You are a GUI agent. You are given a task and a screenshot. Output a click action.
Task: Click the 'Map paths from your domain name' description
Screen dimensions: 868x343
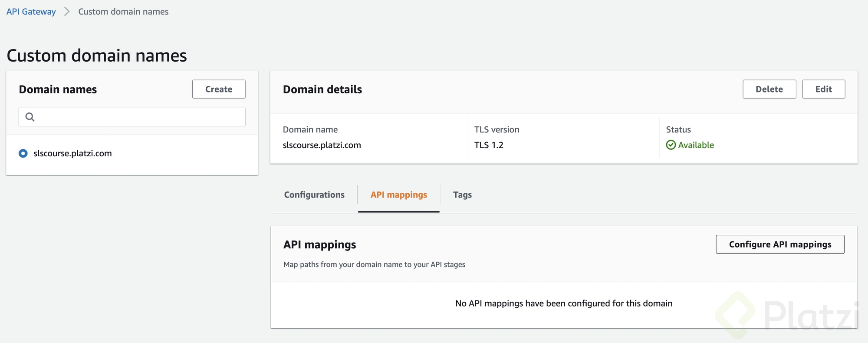374,264
